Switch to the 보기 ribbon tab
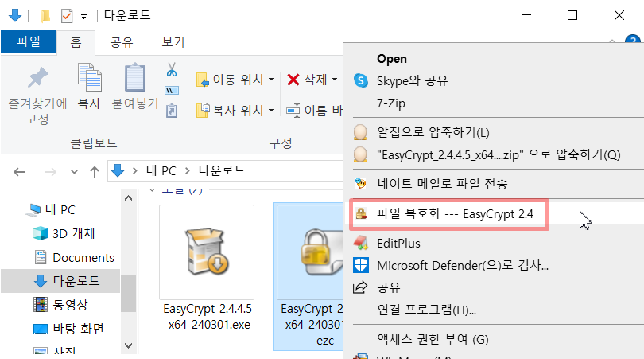Screen dimensions: 644x359 (x=173, y=42)
